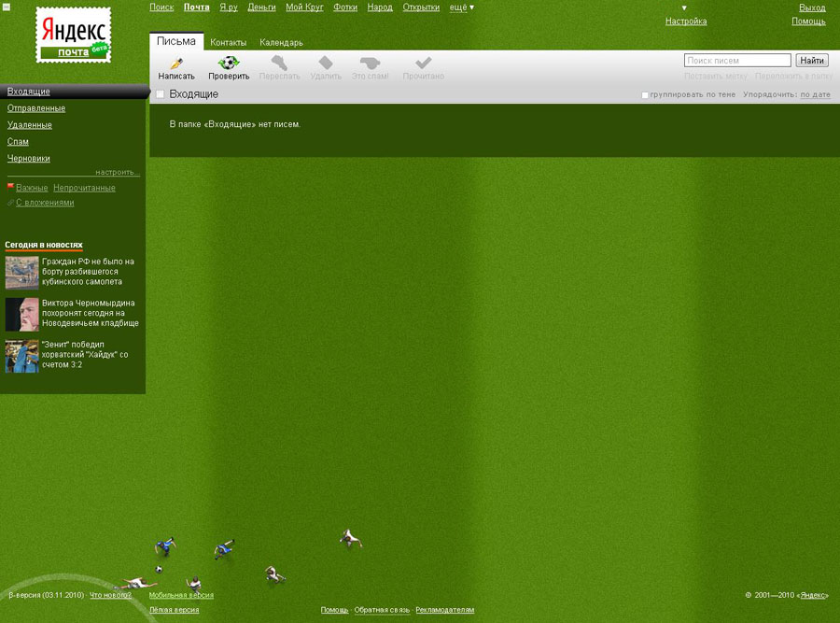
Task: Open Лёгкая версия footer link
Action: tap(175, 610)
